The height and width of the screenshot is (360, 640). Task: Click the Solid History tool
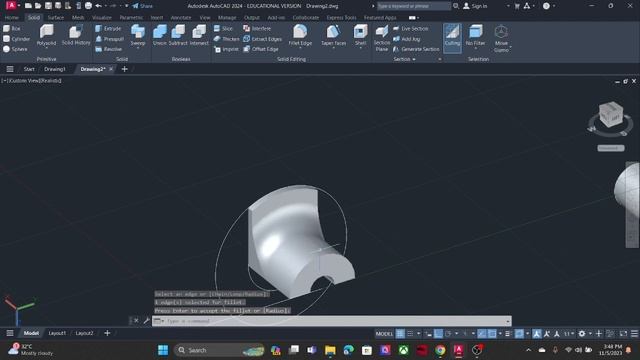pyautogui.click(x=76, y=35)
